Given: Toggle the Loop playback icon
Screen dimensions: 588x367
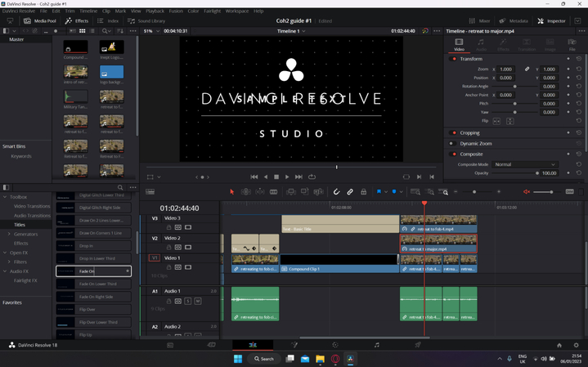Looking at the screenshot, I should (312, 177).
